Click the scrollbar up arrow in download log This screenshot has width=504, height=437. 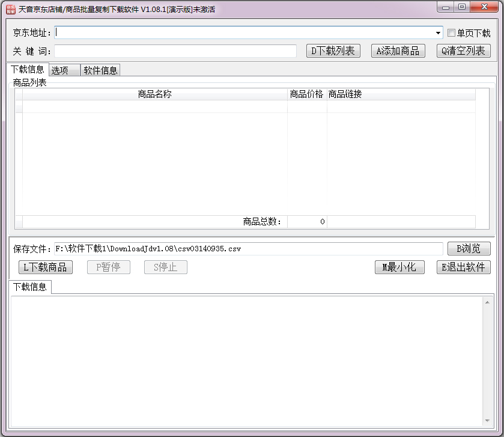[x=488, y=302]
